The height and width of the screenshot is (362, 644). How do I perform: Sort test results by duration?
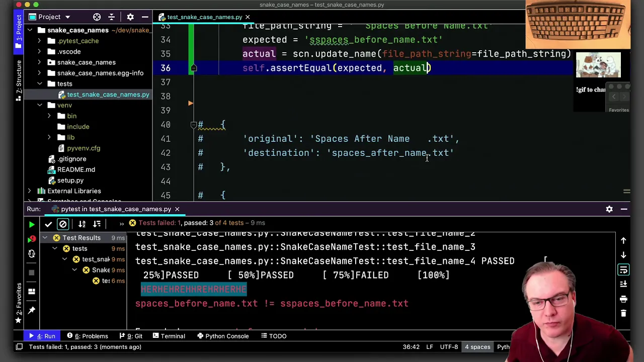[97, 224]
